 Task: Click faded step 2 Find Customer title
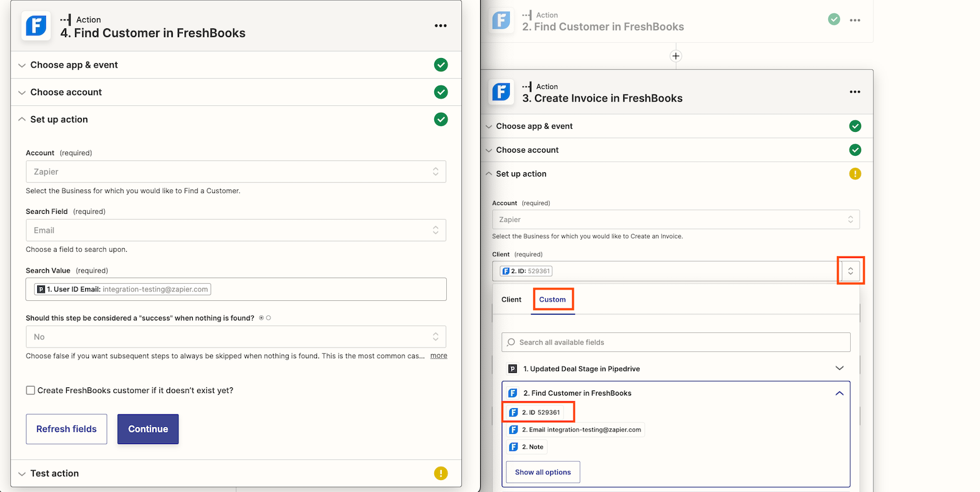click(603, 26)
